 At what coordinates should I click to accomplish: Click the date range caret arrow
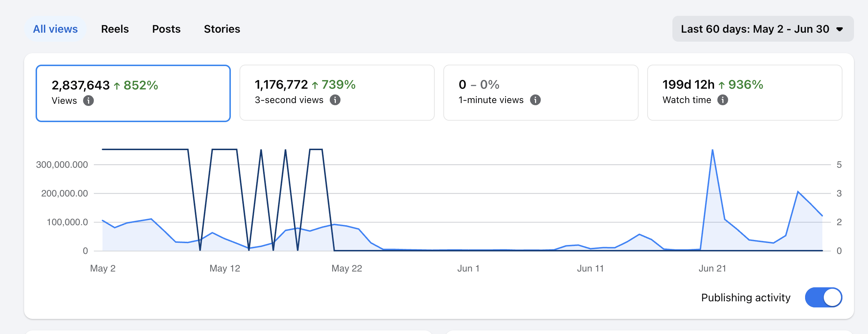click(x=840, y=29)
